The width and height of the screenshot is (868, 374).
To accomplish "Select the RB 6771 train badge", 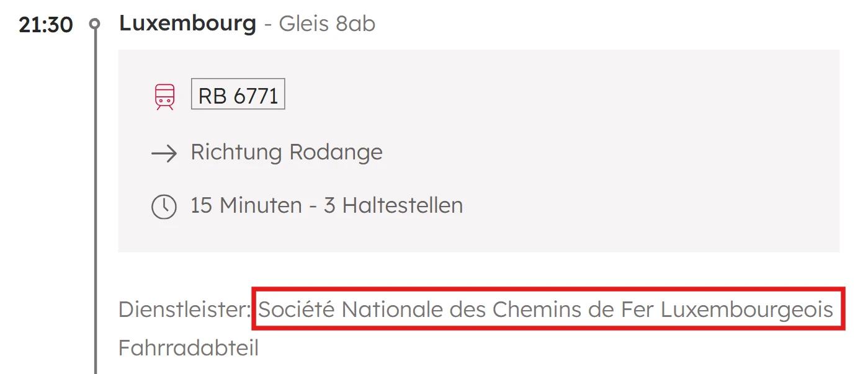I will coord(238,96).
